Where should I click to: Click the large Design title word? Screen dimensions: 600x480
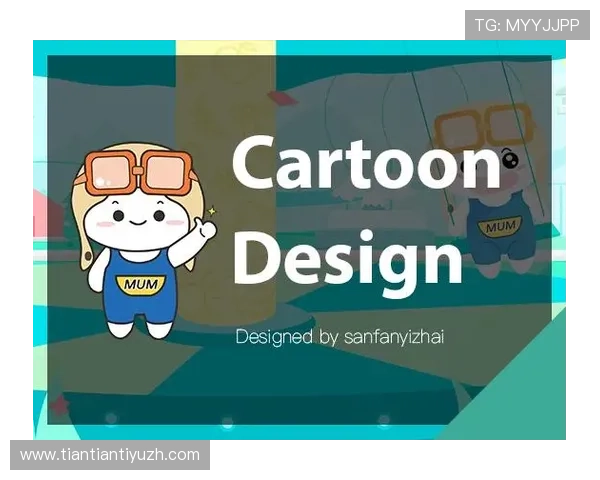pos(347,257)
